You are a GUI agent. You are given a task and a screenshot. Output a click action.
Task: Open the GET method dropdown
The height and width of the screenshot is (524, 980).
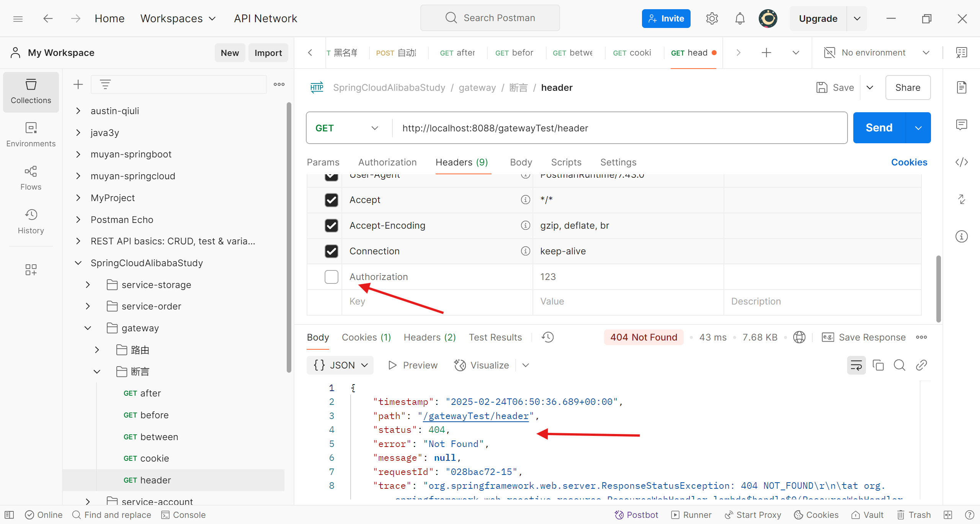346,128
